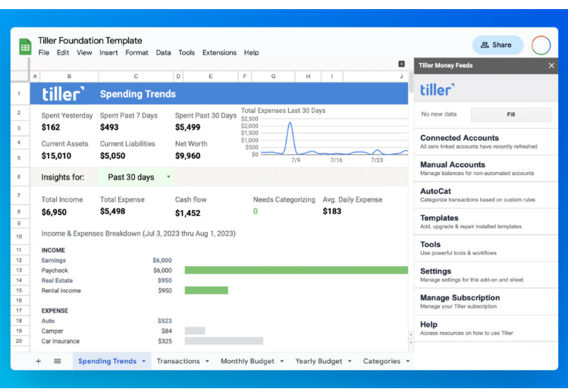Viewport: 568px width, 392px height.
Task: Open the Format menu
Action: point(137,53)
